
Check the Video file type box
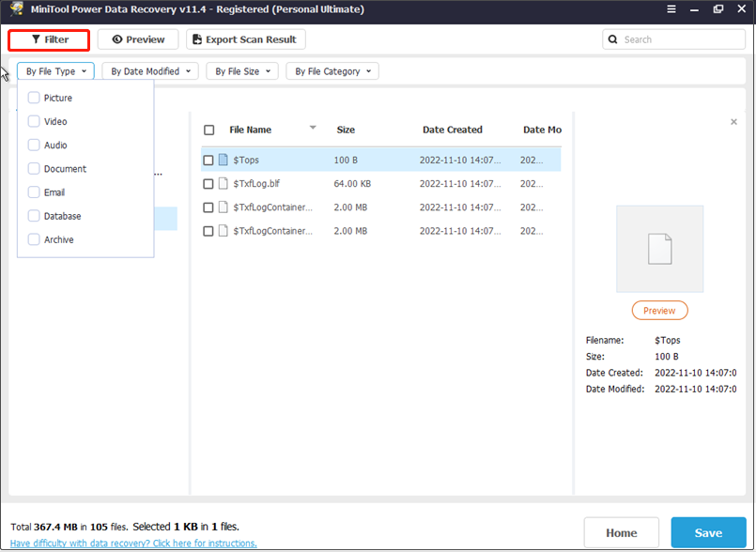(x=34, y=121)
